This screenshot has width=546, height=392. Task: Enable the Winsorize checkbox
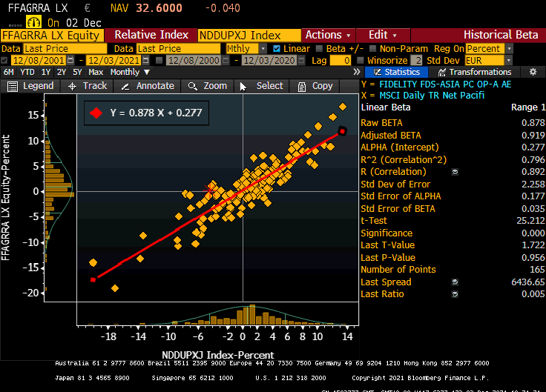point(361,60)
